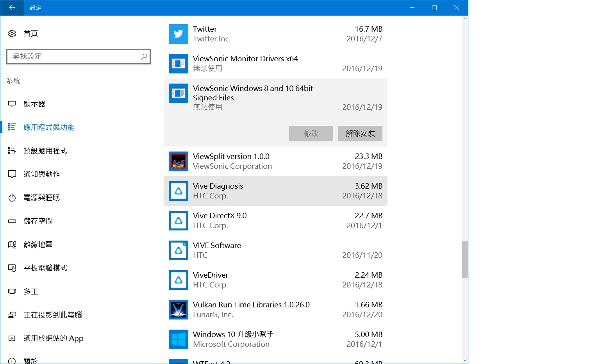600x364 pixels.
Task: Focus the 尋找設定 search box
Action: pos(79,57)
